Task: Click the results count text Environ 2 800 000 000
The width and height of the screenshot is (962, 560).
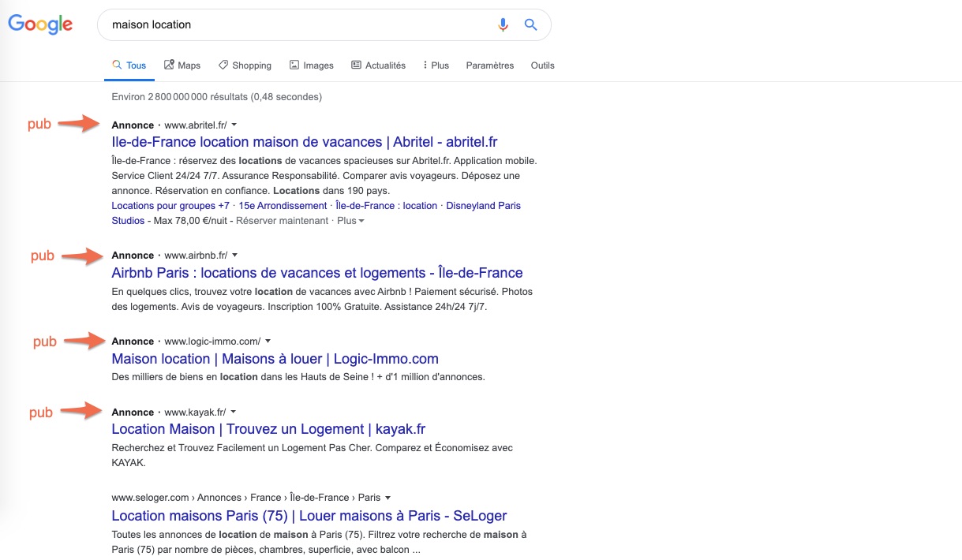Action: (x=217, y=97)
